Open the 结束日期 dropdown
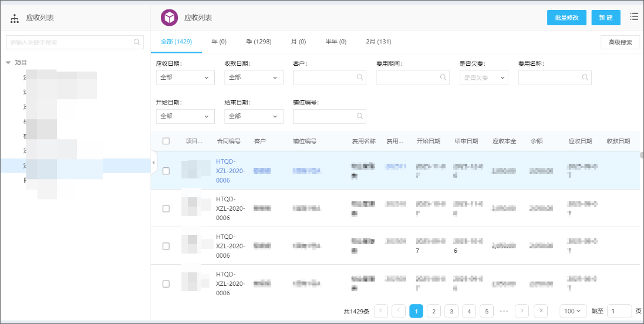 (254, 116)
